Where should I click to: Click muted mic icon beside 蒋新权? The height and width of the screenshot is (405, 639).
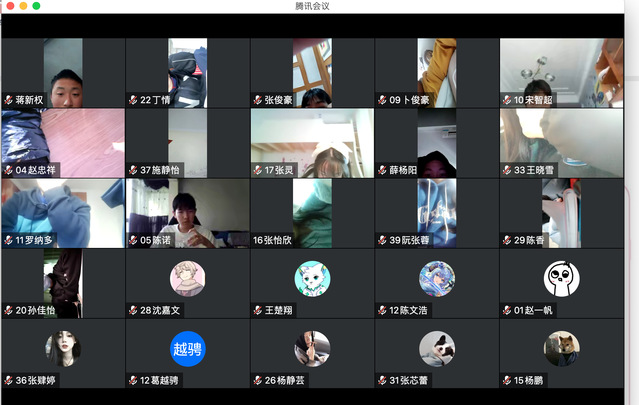pos(9,100)
